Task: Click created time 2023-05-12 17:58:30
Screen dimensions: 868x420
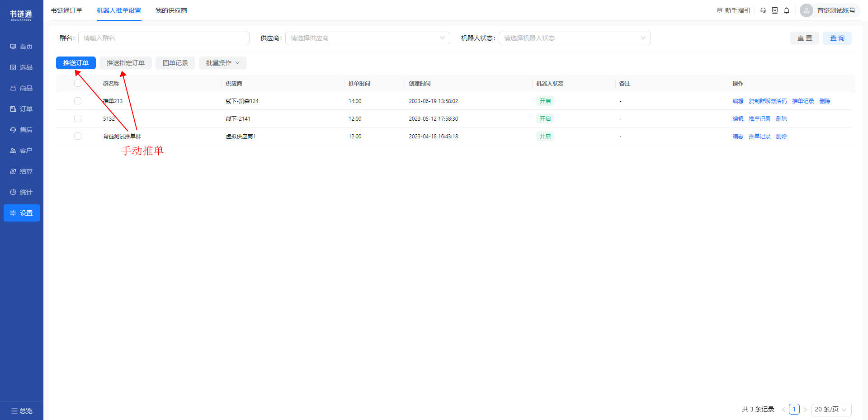Action: [x=434, y=118]
